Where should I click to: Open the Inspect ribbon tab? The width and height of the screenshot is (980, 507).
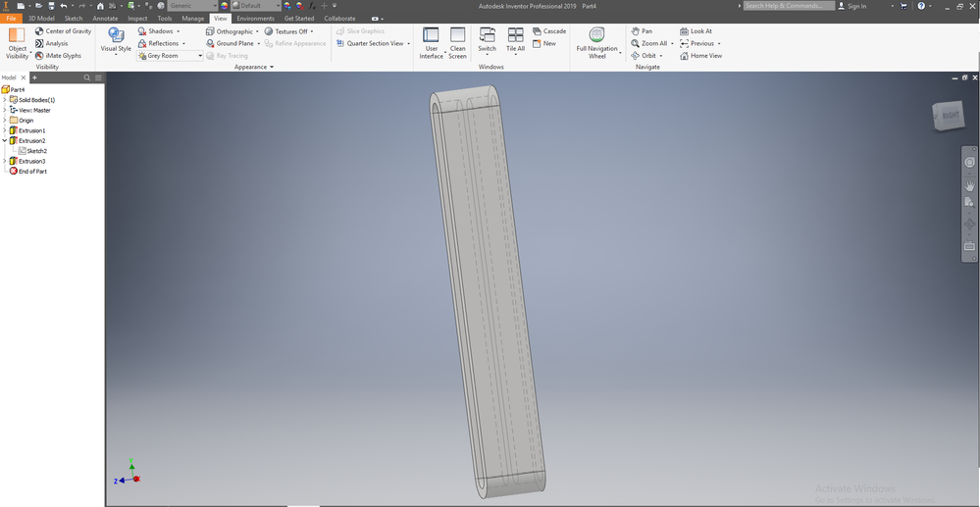coord(137,18)
